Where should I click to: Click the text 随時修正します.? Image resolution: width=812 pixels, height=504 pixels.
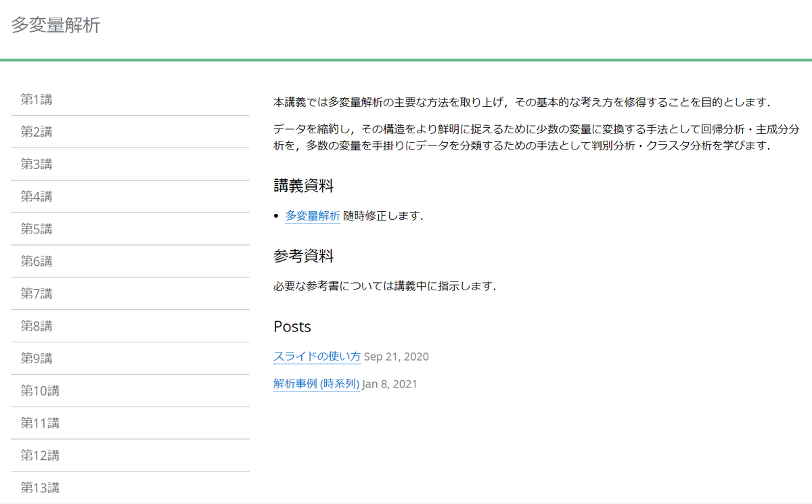(383, 216)
